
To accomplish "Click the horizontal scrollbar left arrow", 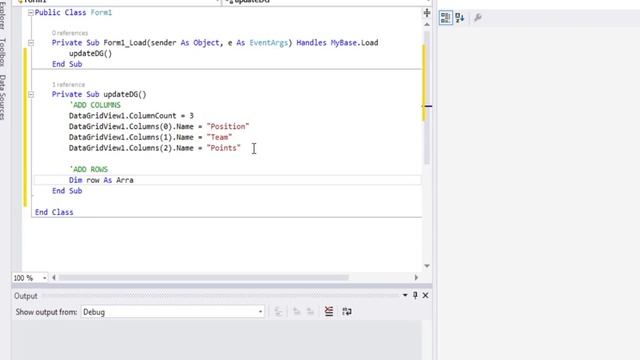I will click(54, 278).
